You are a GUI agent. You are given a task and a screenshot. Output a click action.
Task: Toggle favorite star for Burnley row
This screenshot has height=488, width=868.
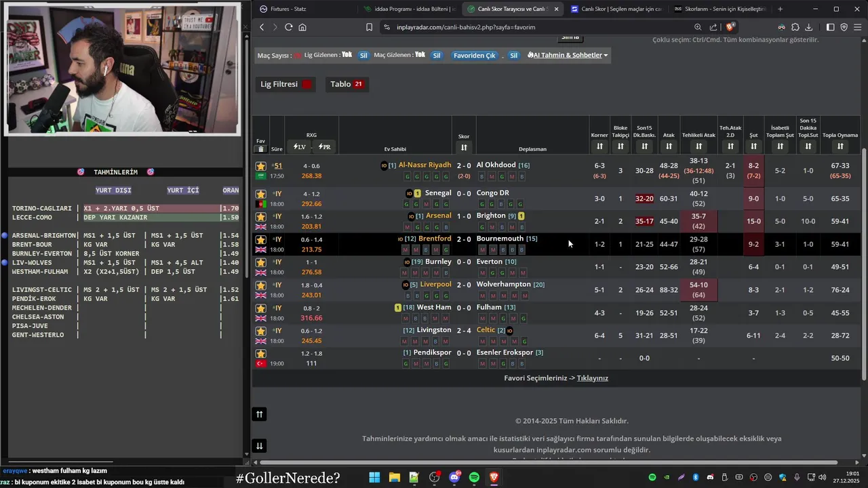coord(260,263)
